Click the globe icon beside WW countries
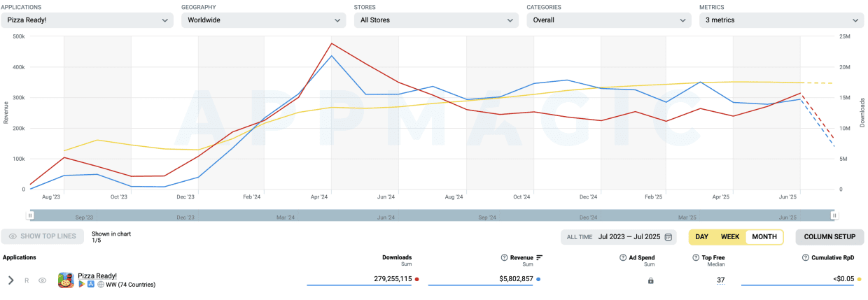Image resolution: width=868 pixels, height=300 pixels. 101,285
